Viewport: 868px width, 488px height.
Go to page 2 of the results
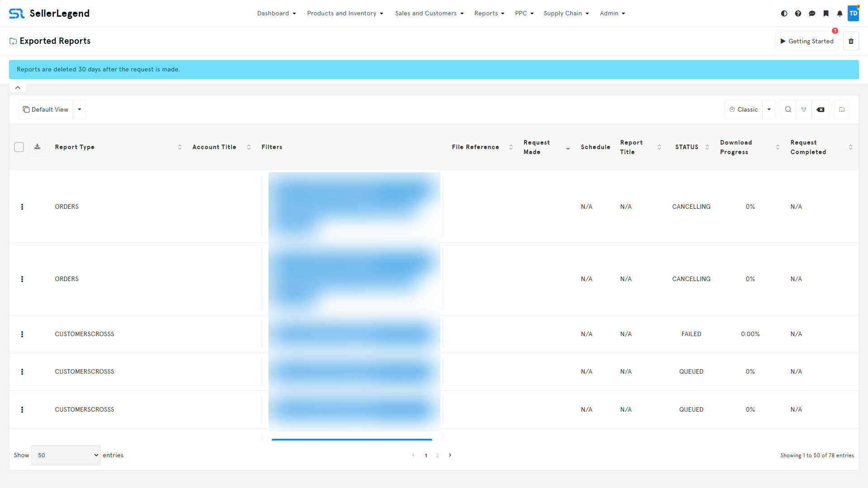(438, 455)
